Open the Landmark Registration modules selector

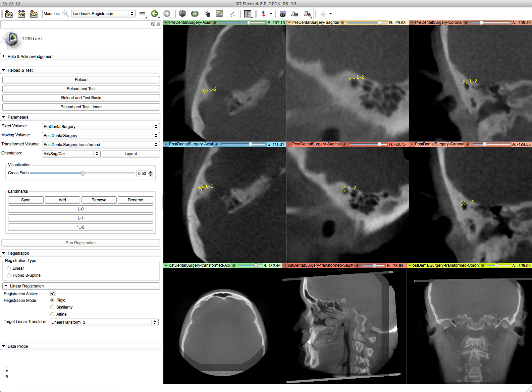[x=103, y=14]
